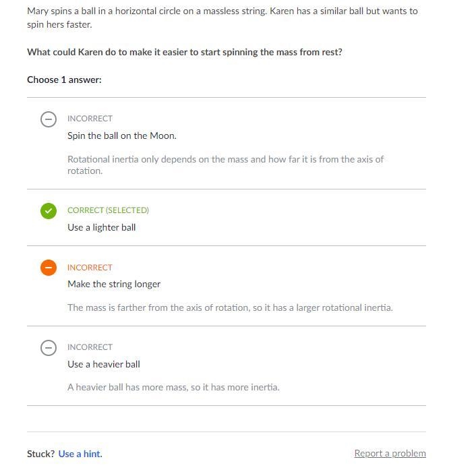
Task: Click the "INCORRECT" label above the heavier ball answer
Action: [x=90, y=347]
